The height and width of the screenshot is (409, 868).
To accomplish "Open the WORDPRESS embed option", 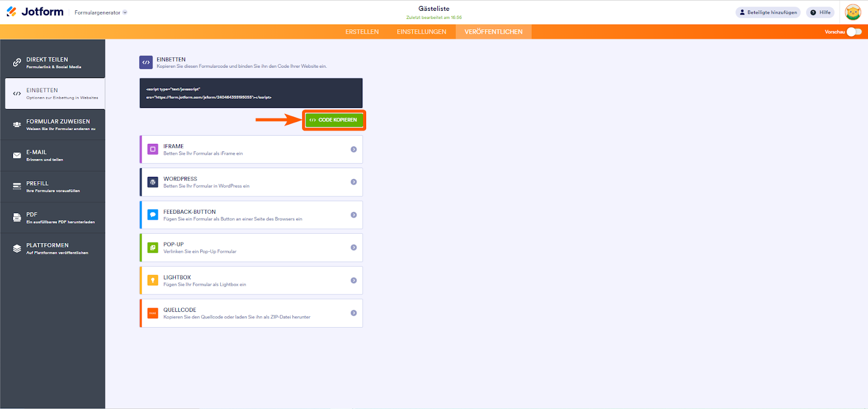I will [251, 182].
